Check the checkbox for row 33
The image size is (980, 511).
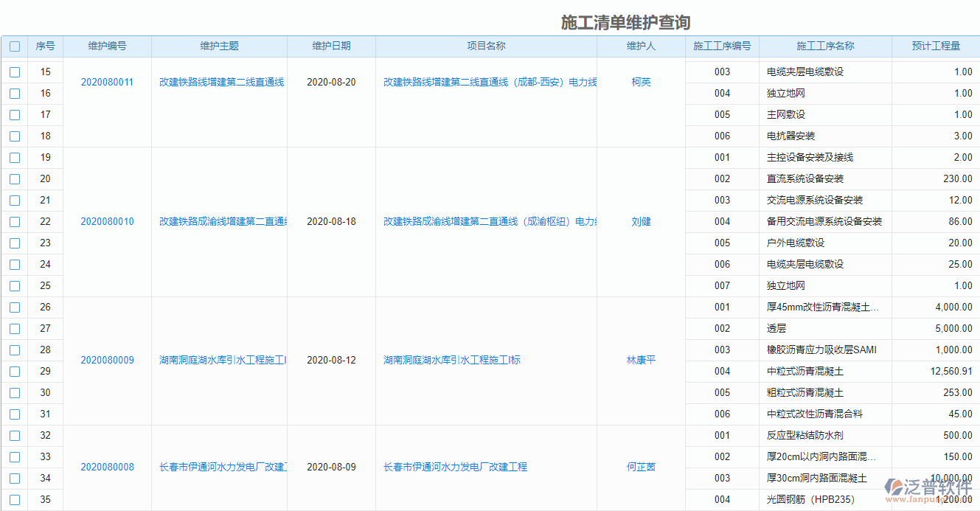click(x=14, y=457)
